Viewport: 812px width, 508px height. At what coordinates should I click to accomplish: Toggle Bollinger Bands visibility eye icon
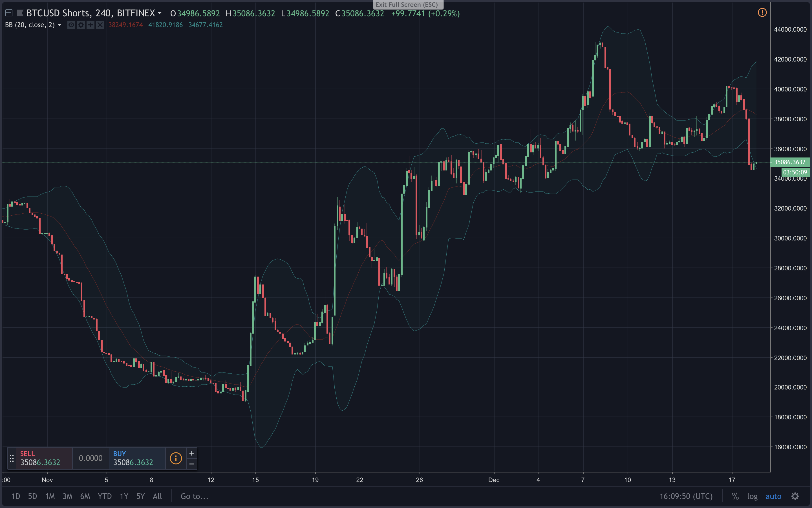click(71, 25)
